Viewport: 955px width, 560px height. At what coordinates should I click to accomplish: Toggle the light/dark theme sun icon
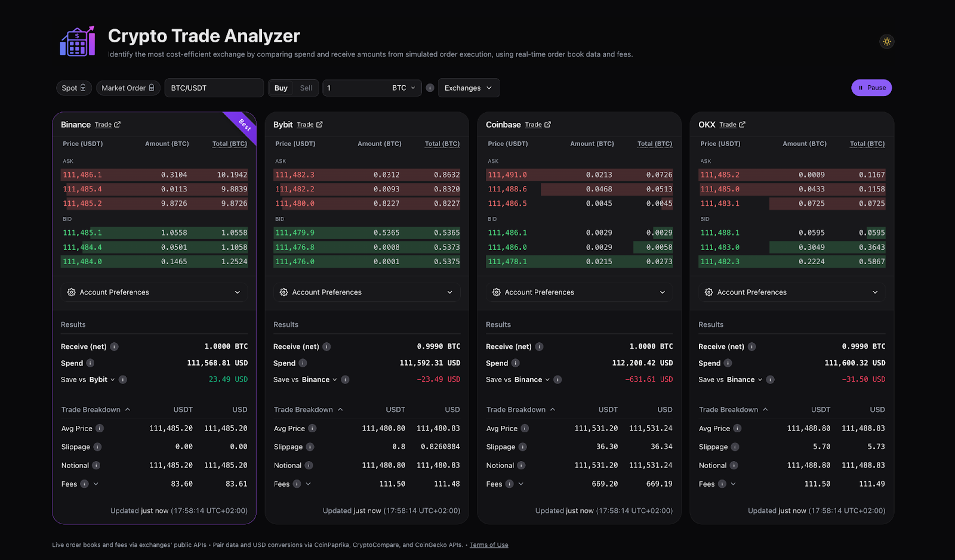pyautogui.click(x=887, y=42)
